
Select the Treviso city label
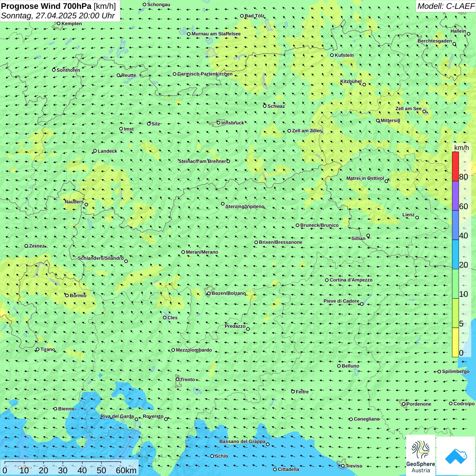[354, 466]
